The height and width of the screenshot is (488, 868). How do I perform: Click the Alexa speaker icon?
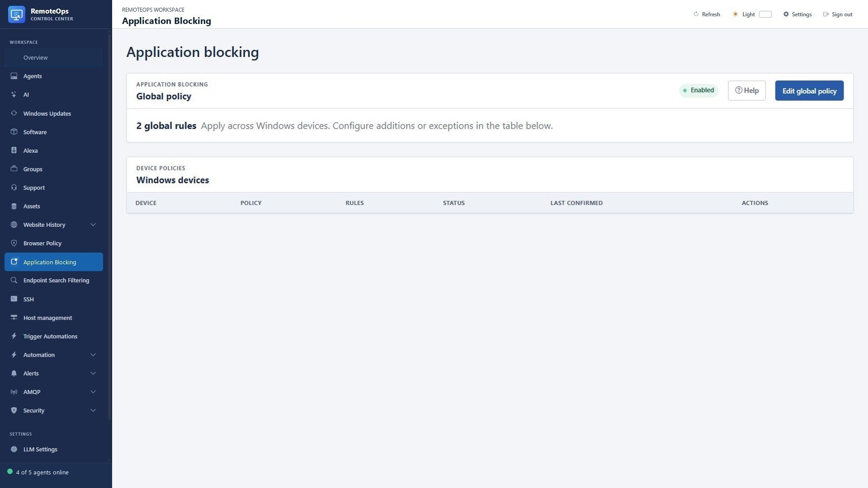pyautogui.click(x=14, y=150)
